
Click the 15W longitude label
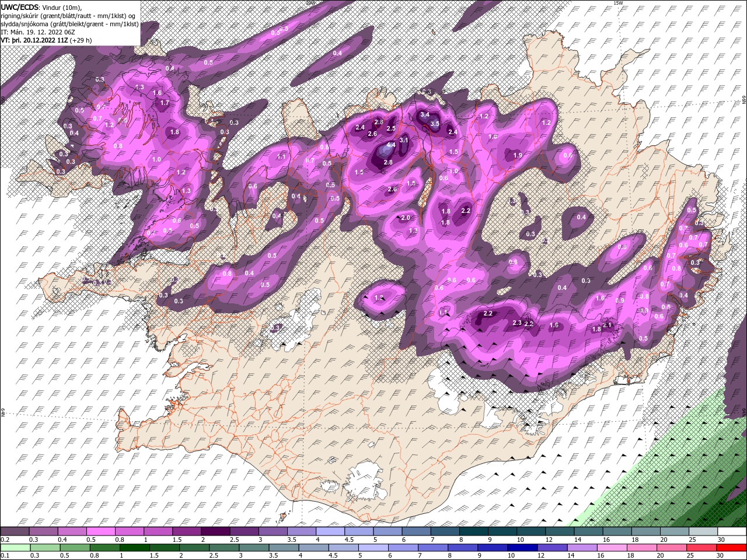tap(619, 3)
